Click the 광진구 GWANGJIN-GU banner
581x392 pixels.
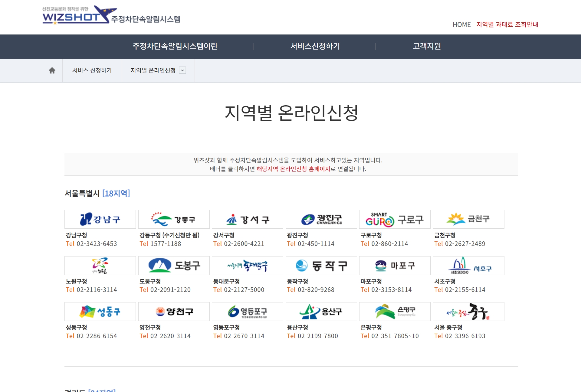pos(321,219)
